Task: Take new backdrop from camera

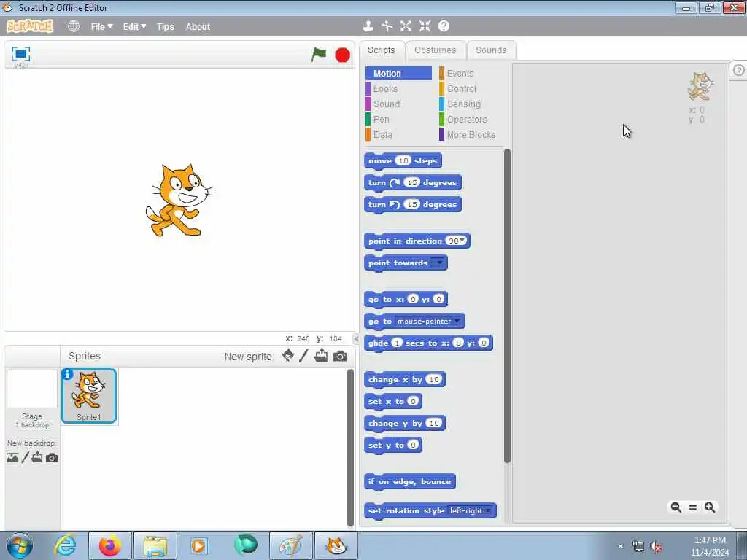Action: 52,458
